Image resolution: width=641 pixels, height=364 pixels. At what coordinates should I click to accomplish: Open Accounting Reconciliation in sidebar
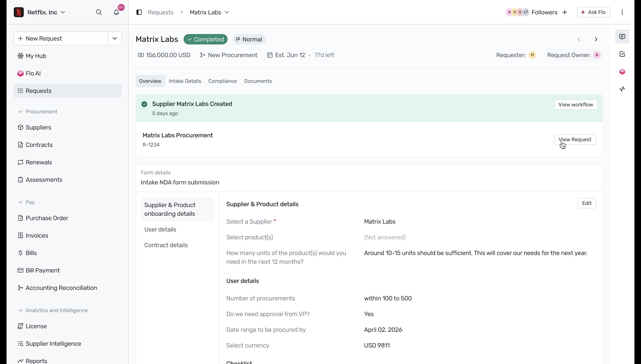pyautogui.click(x=68, y=288)
